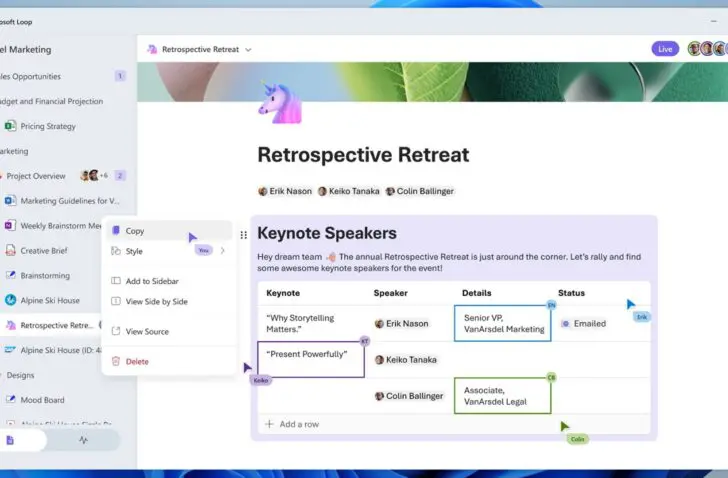Click the Status column header
This screenshot has height=478, width=728.
(571, 293)
